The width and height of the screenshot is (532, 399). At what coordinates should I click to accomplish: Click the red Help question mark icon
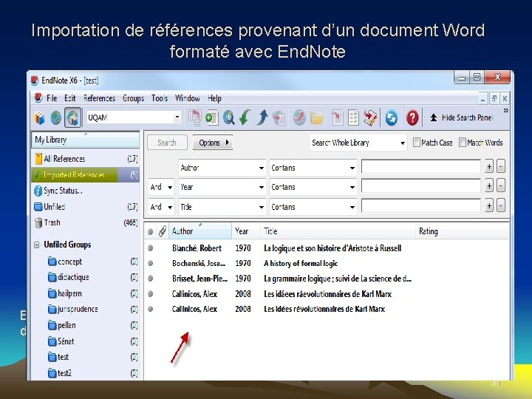pyautogui.click(x=412, y=117)
